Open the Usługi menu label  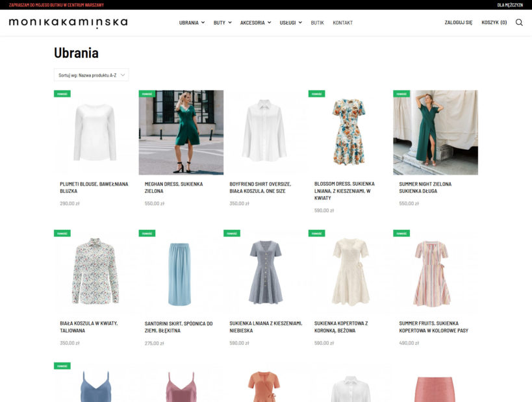pos(288,23)
